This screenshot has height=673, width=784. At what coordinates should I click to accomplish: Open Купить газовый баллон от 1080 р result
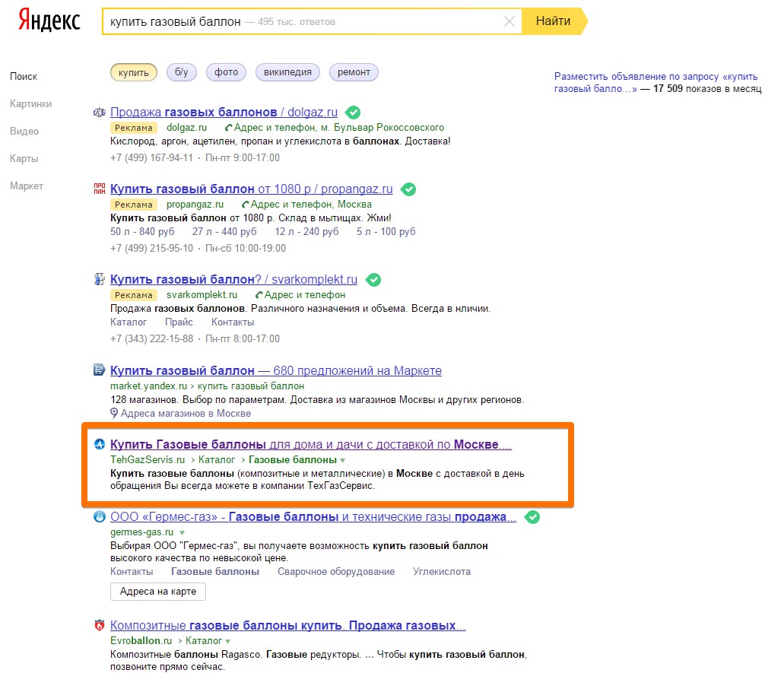(x=251, y=189)
